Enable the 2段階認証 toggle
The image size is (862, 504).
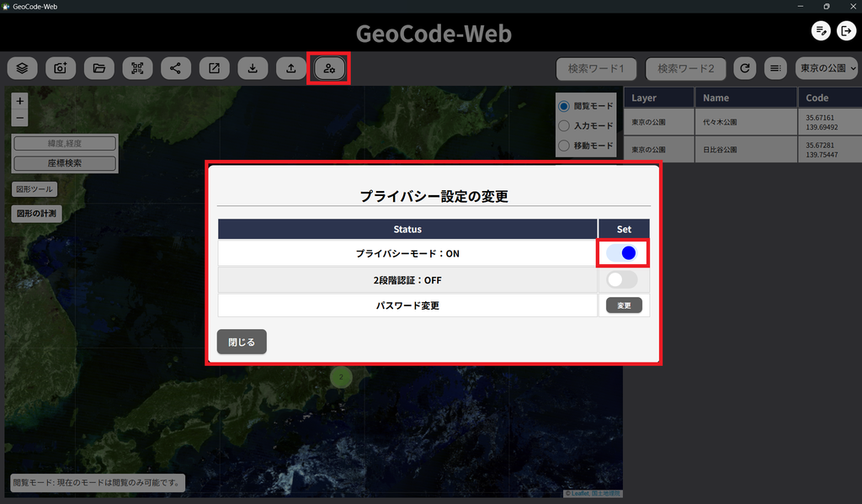[x=622, y=279]
